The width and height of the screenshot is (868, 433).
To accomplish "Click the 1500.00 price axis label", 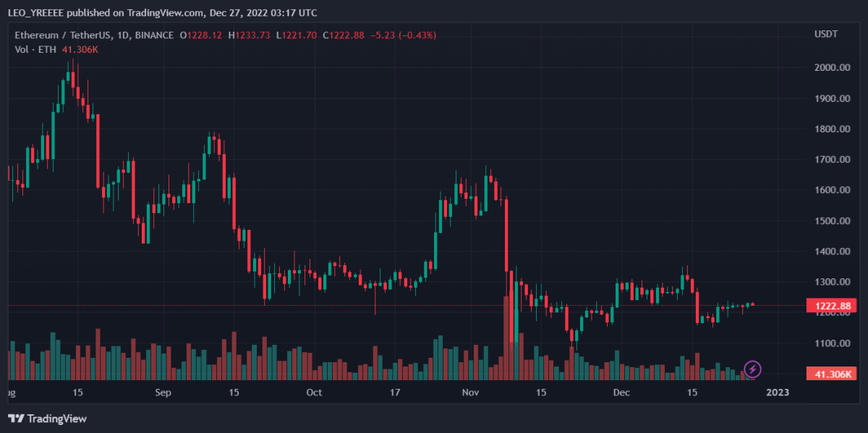I will [x=832, y=220].
